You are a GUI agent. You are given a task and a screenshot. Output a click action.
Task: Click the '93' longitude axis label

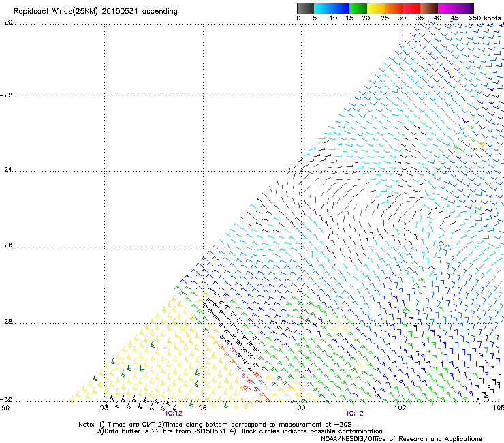tap(104, 408)
